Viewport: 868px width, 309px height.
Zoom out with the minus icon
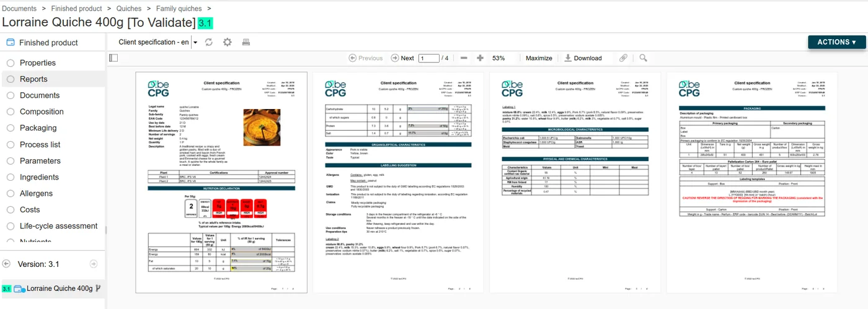point(464,58)
